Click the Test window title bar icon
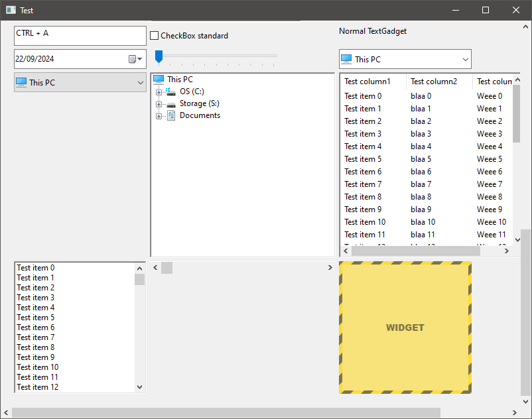This screenshot has height=419, width=532. pos(11,10)
